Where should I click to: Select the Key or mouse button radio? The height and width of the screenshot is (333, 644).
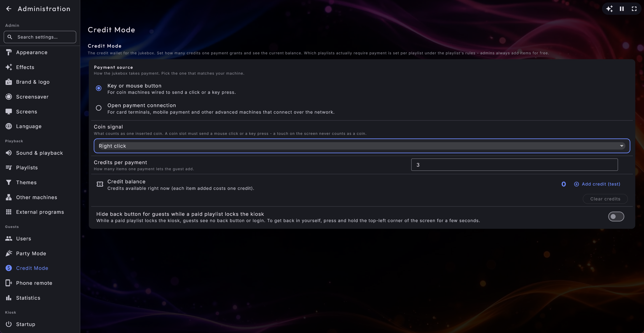(x=99, y=88)
